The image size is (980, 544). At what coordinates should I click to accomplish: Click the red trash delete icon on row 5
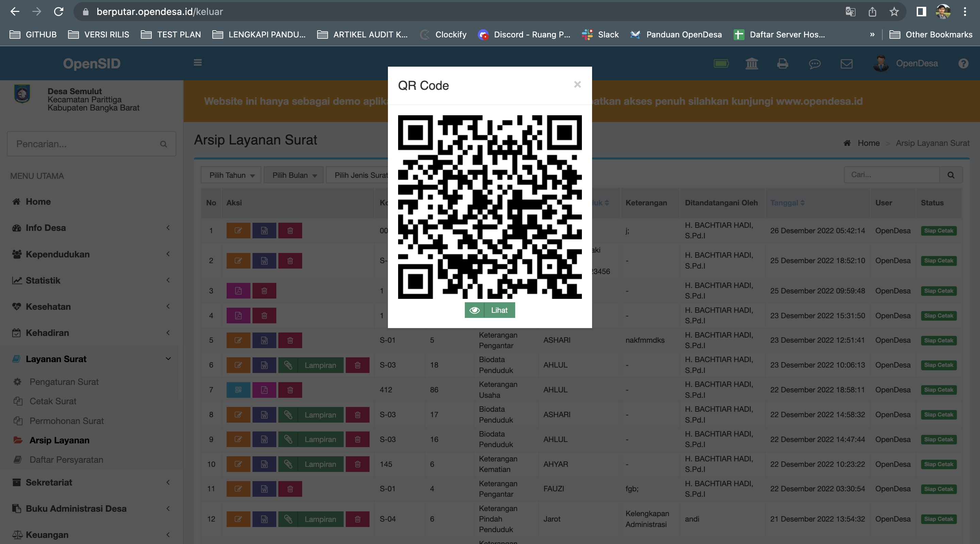click(x=290, y=340)
